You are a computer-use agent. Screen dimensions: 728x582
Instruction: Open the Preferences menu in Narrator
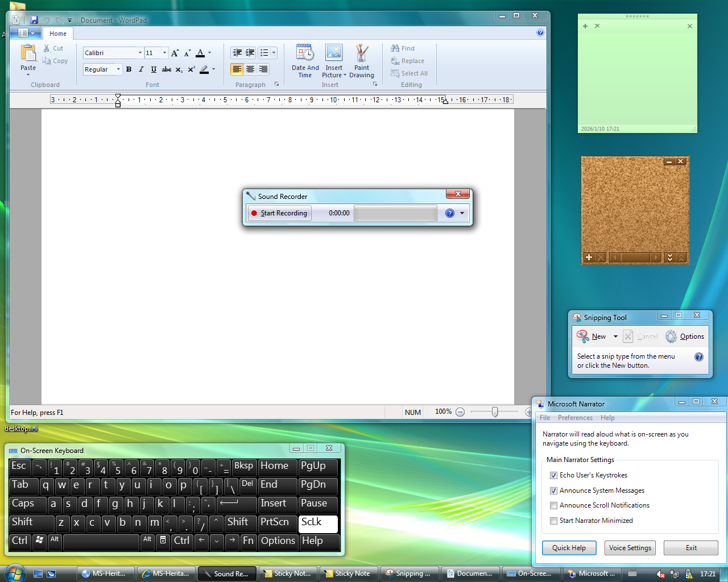(575, 418)
